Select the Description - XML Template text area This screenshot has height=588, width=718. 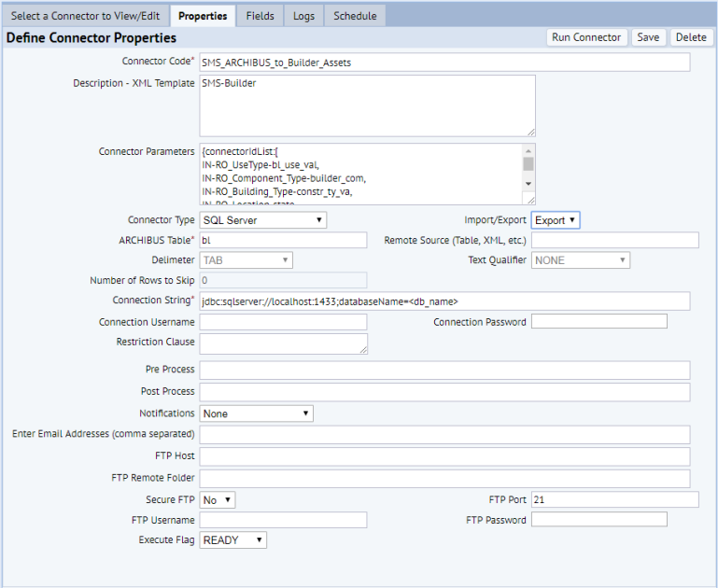click(367, 105)
